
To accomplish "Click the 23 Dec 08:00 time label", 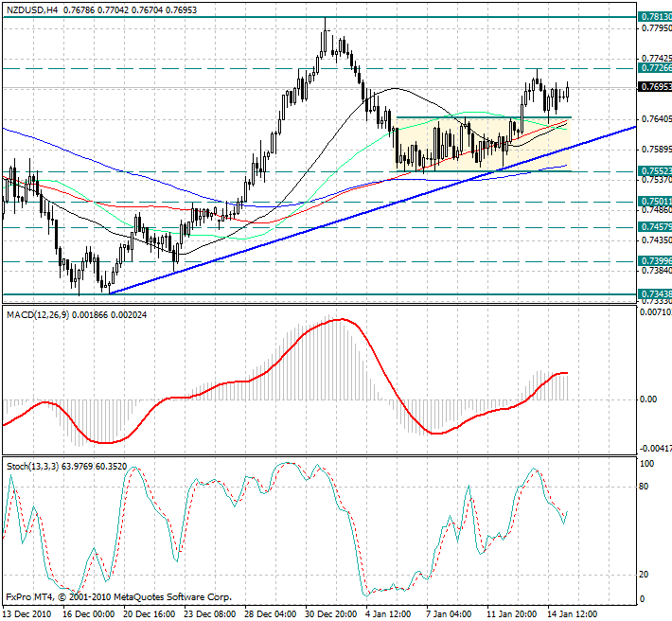I will coord(210,614).
